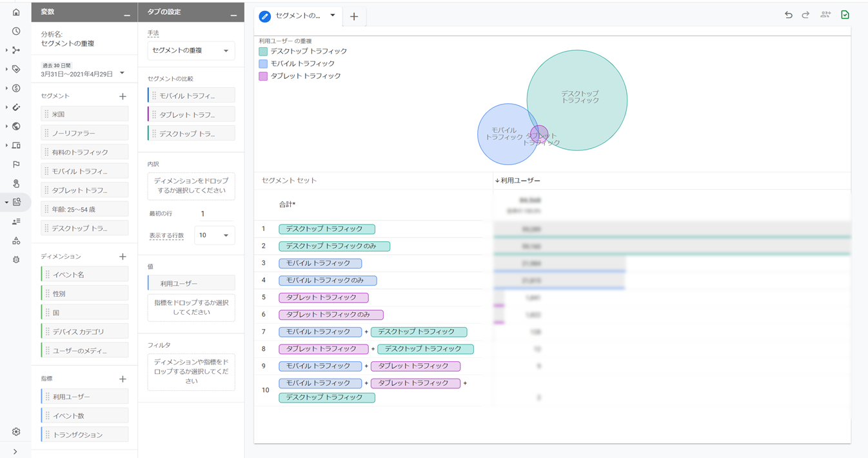Screen dimensions: 868x458
Task: Expand the left navigation sidebar arrow
Action: tap(15, 452)
